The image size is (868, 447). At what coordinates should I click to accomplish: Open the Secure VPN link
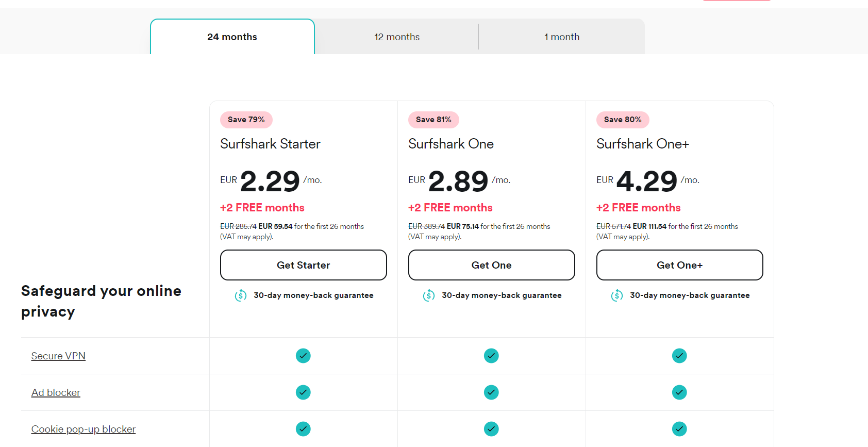coord(58,356)
